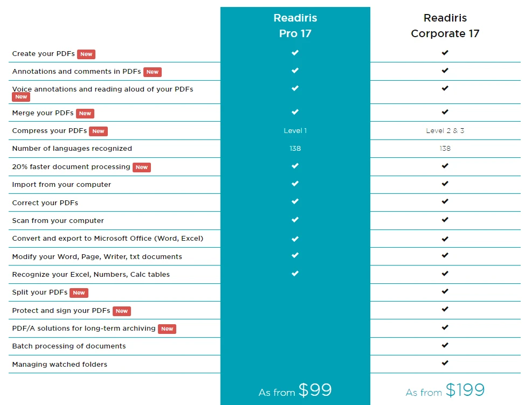Image resolution: width=532 pixels, height=405 pixels.
Task: Click Pro 17 checkmark for Create your PDFs
Action: [295, 53]
